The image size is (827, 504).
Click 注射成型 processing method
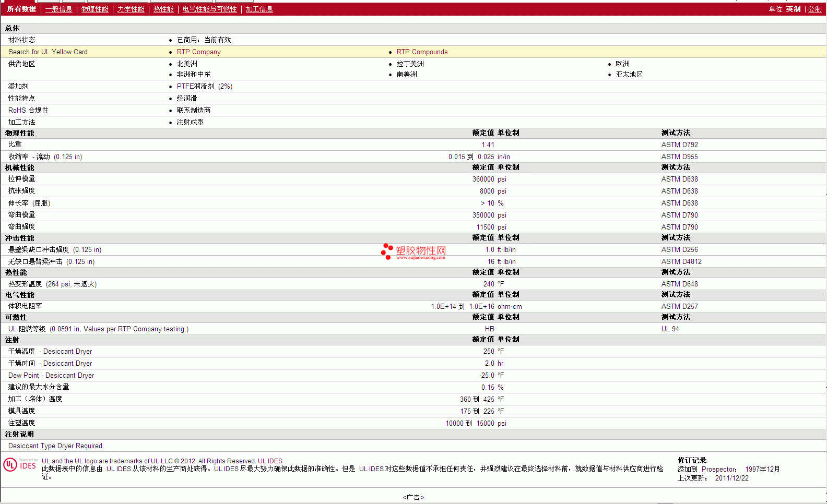click(191, 123)
